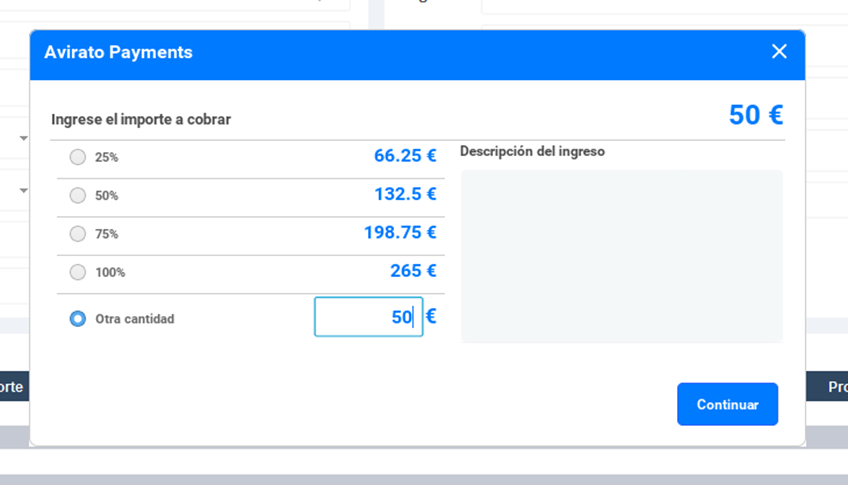The width and height of the screenshot is (848, 485).
Task: Click the 198.75 € amount
Action: click(400, 232)
